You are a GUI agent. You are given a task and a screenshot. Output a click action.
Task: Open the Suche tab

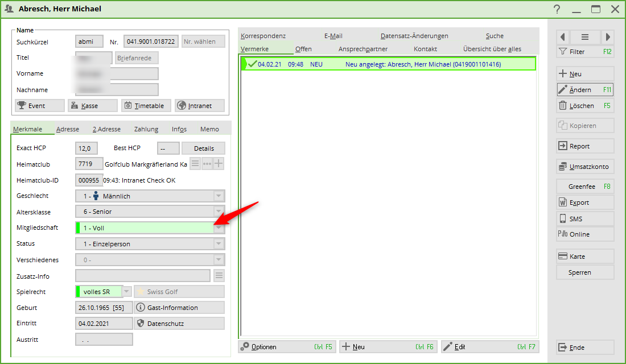point(495,36)
